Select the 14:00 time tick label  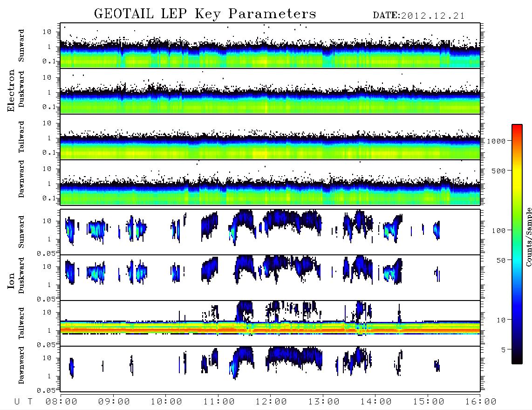click(x=376, y=402)
